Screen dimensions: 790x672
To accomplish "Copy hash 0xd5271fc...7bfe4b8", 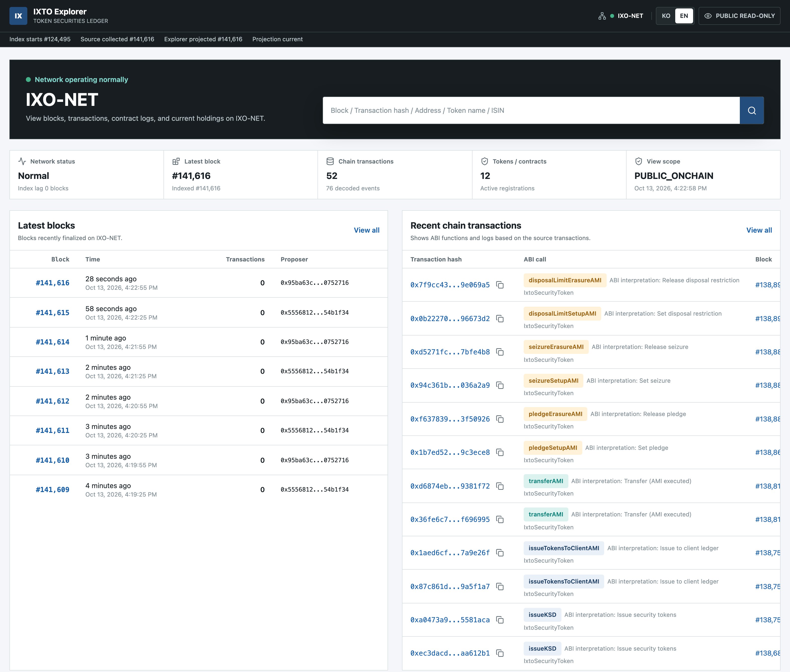I will point(500,352).
